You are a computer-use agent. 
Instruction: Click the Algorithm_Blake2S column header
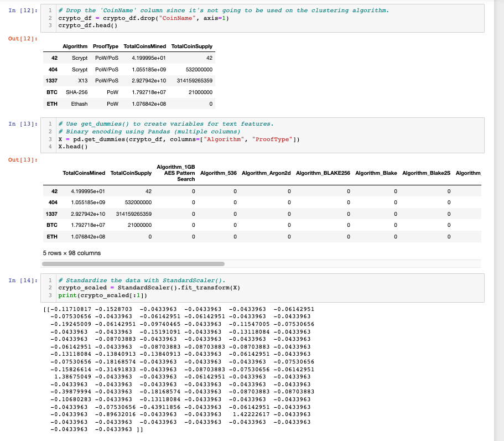[x=426, y=173]
